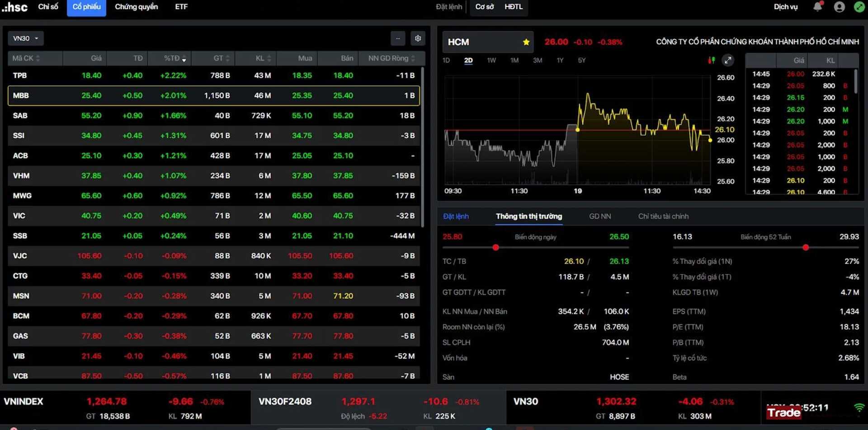This screenshot has height=430, width=868.
Task: Open the GD NN tab
Action: tap(600, 216)
